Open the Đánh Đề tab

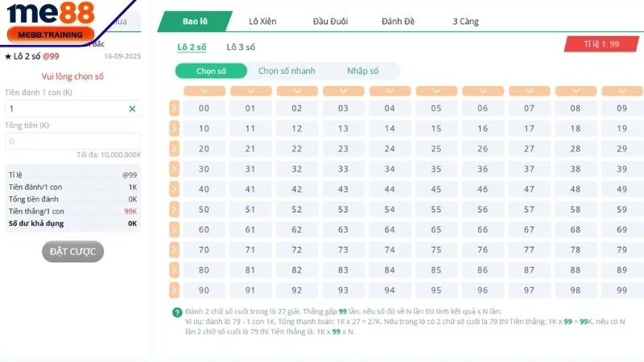pyautogui.click(x=396, y=22)
